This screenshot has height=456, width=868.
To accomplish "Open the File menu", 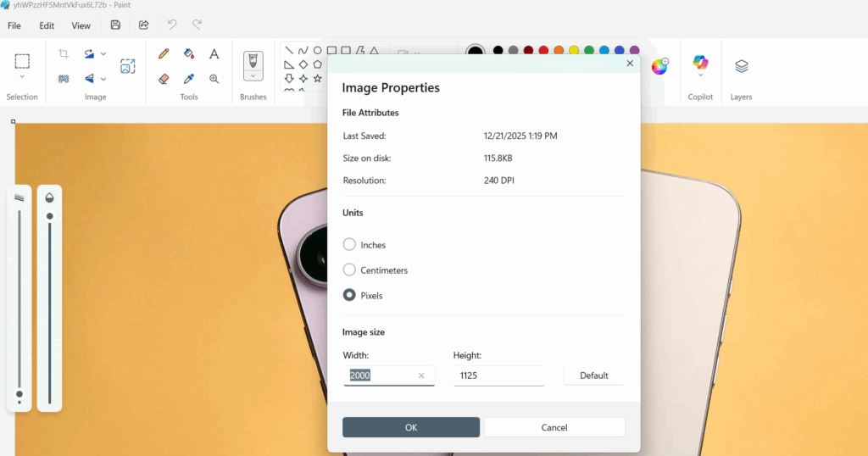I will tap(14, 25).
